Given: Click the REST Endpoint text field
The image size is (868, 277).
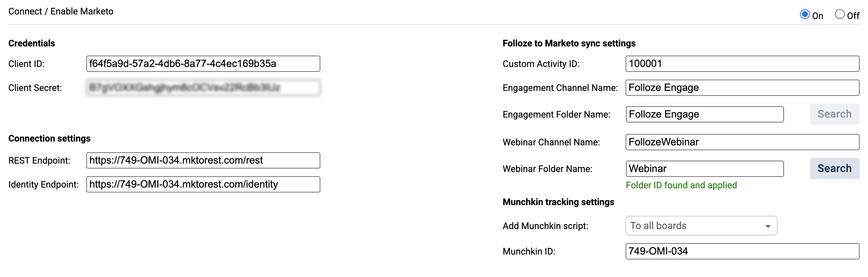Looking at the screenshot, I should coord(203,160).
